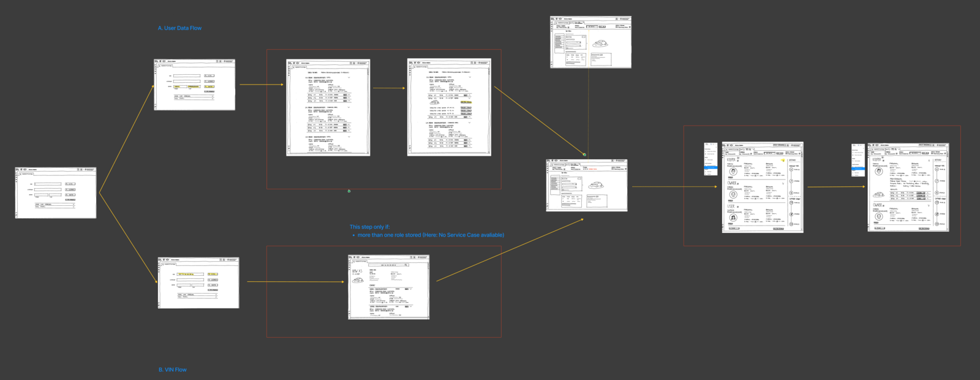Viewport: 980px width, 380px height.
Task: Select the vehicle overview wireframe where the arrows converge
Action: pos(587,185)
